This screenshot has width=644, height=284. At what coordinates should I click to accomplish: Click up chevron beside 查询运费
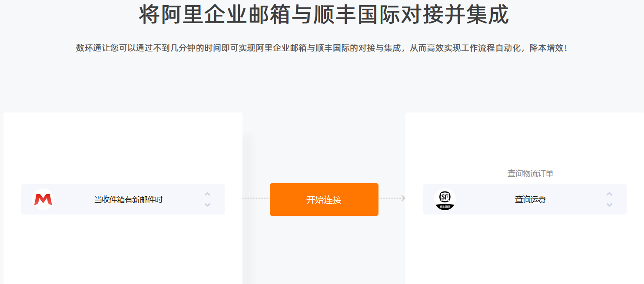pos(609,194)
